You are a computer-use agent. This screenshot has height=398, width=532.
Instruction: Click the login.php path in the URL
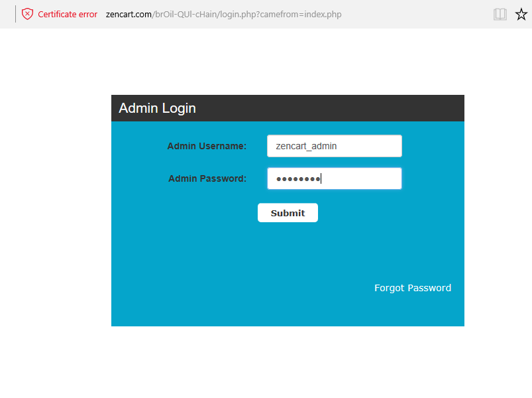239,14
